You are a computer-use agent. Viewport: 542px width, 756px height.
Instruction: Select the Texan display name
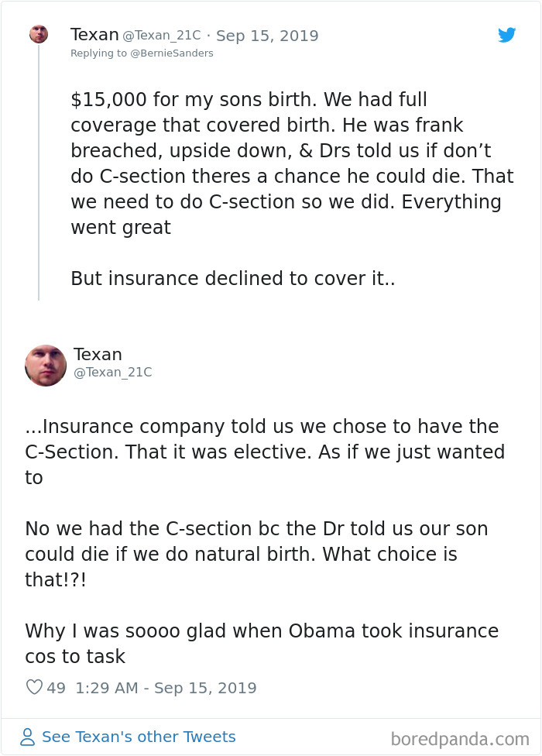click(94, 34)
